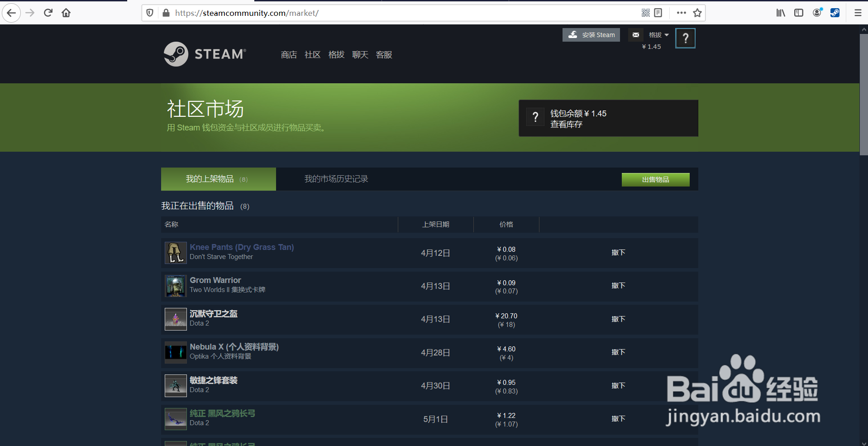Click the 钱包余额 ¥ 1.45 text
This screenshot has height=446, width=868.
coord(578,114)
